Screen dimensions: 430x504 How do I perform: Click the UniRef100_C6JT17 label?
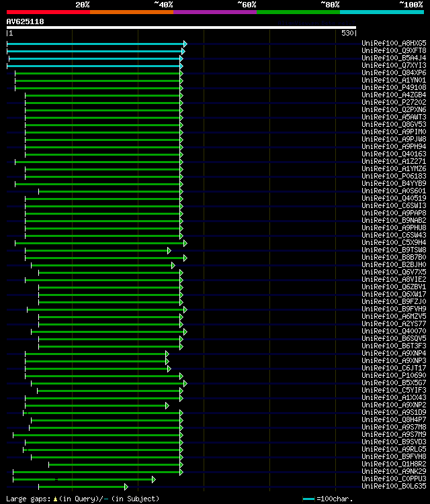[x=394, y=368]
